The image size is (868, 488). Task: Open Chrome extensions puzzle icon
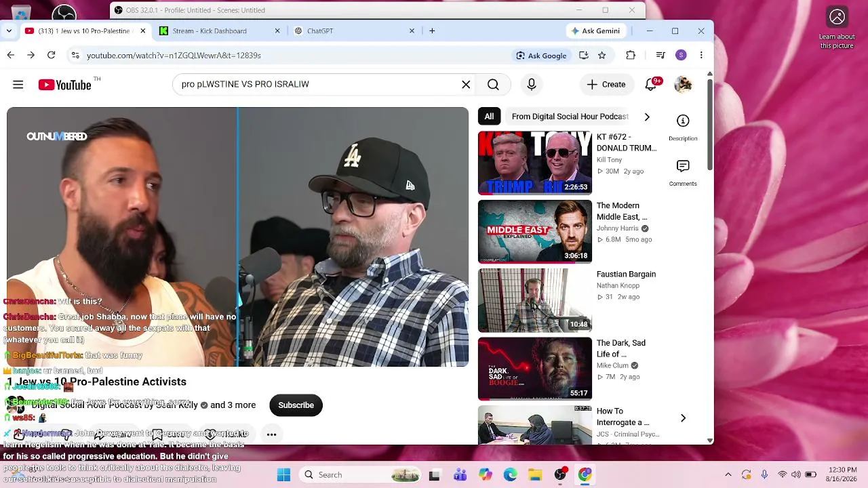(631, 56)
